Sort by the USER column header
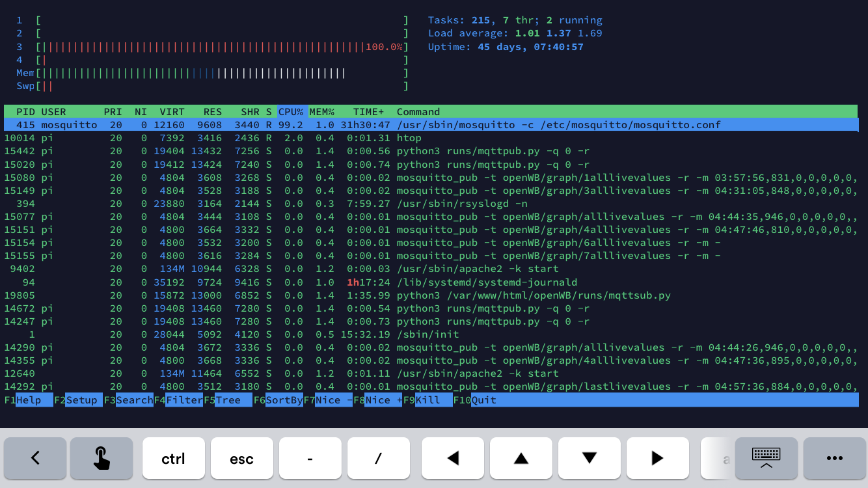The width and height of the screenshot is (868, 488). (x=53, y=112)
